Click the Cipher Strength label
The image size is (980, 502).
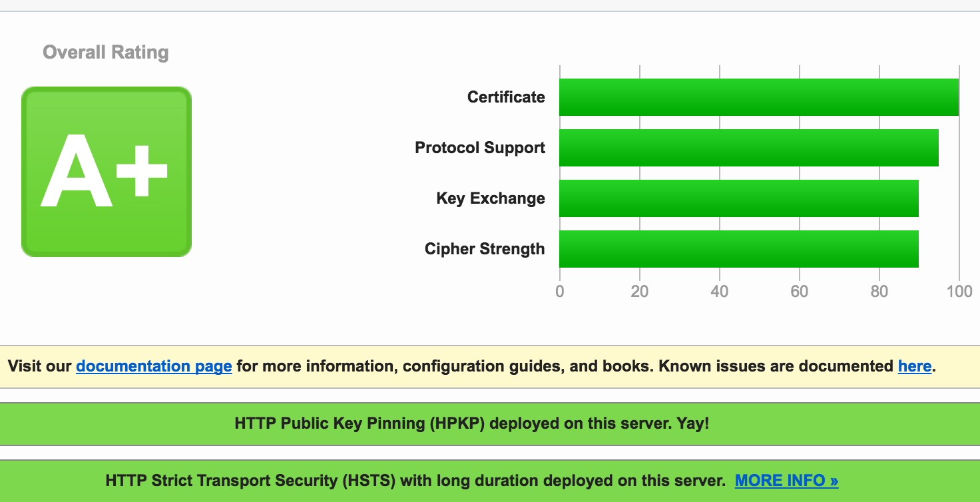click(485, 249)
